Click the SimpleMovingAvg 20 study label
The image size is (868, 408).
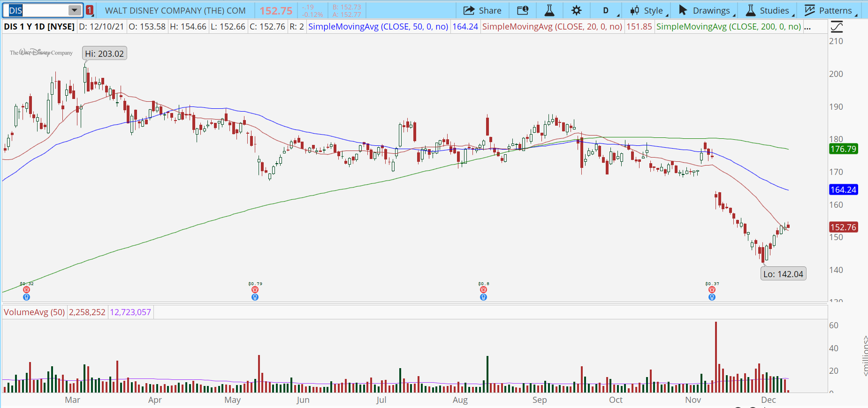click(552, 27)
